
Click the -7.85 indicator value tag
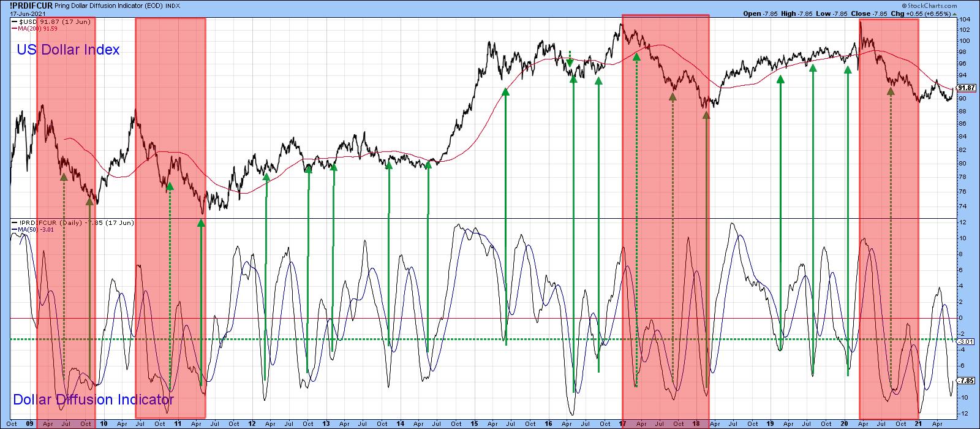pyautogui.click(x=966, y=381)
